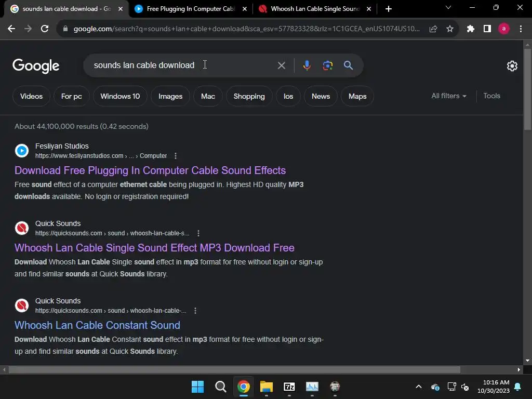Open Google quick settings gear

[512, 66]
